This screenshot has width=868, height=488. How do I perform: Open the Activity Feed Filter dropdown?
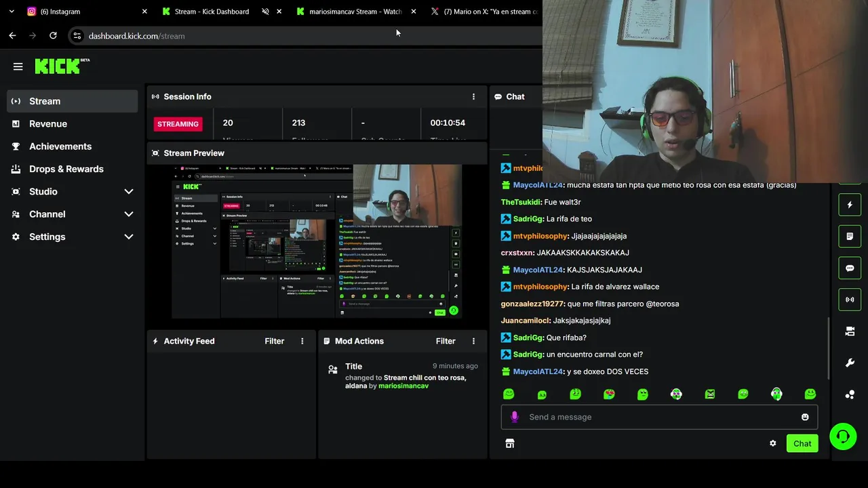[274, 341]
